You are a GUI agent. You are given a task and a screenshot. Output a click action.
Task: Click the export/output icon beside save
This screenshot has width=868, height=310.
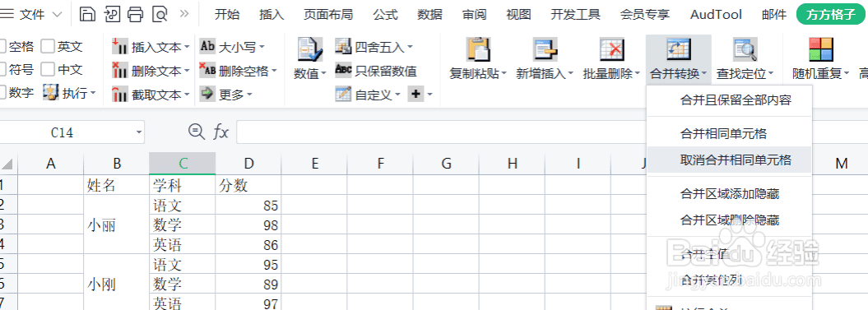(113, 15)
